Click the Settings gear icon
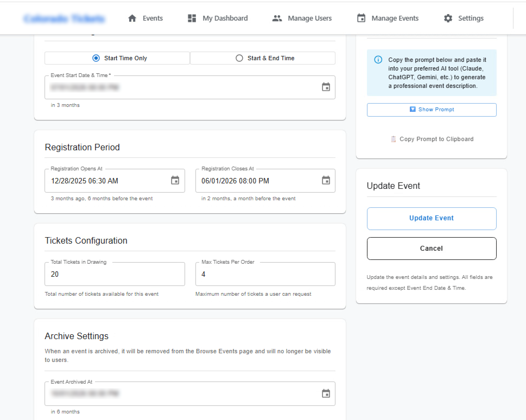 pos(448,18)
